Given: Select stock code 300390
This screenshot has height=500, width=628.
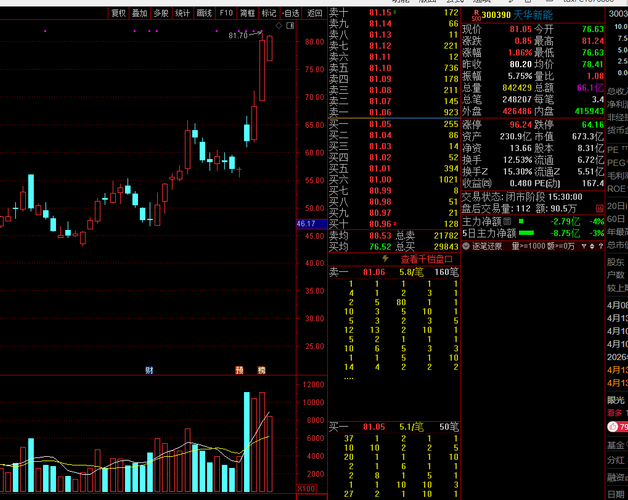Looking at the screenshot, I should coord(496,15).
